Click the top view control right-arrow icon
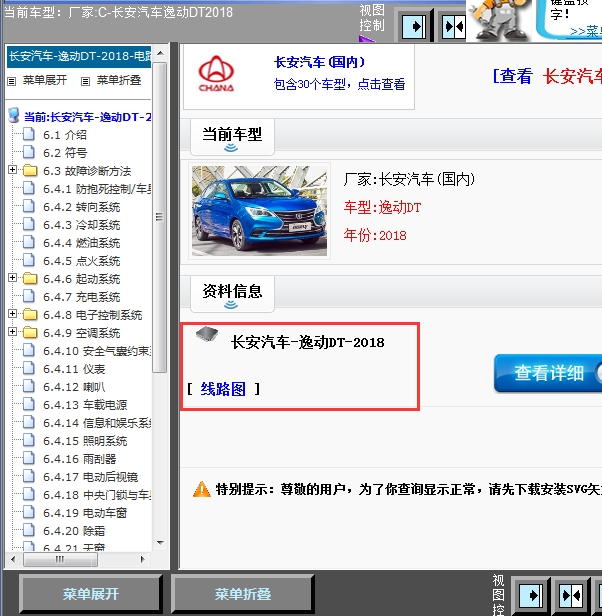 pos(415,26)
